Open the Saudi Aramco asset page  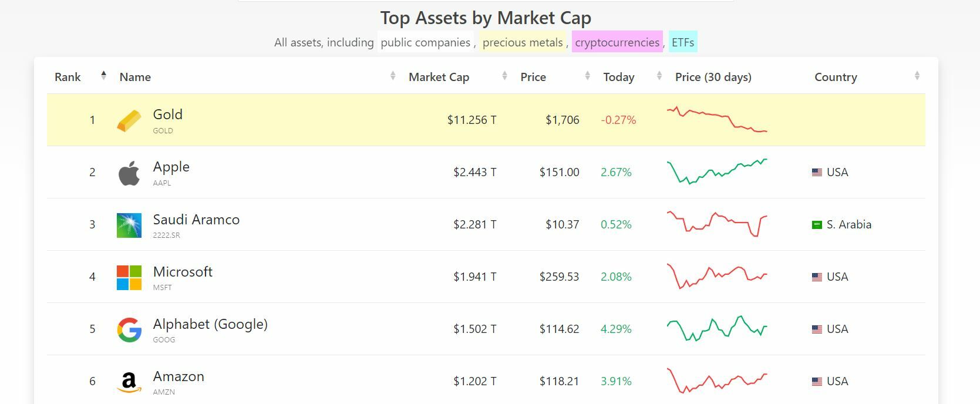(196, 220)
